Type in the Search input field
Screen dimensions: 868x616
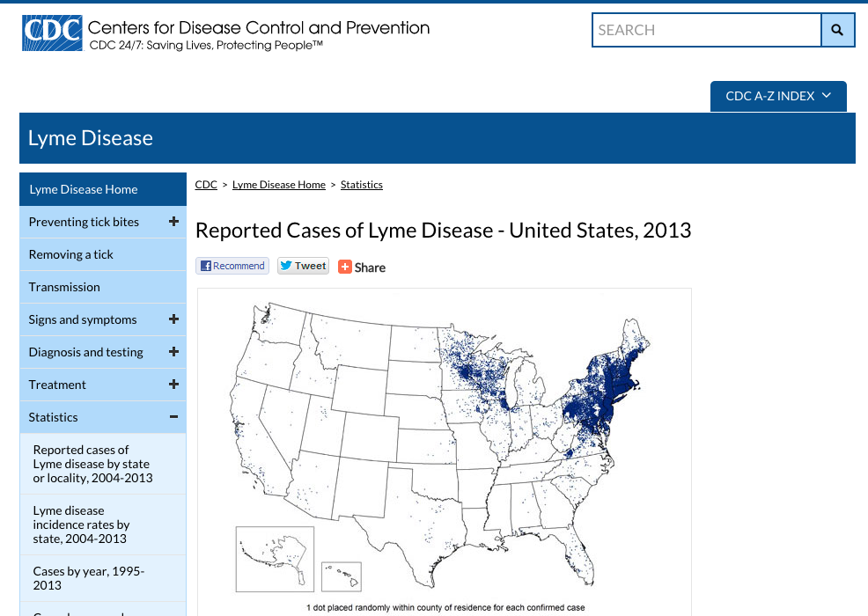(706, 30)
